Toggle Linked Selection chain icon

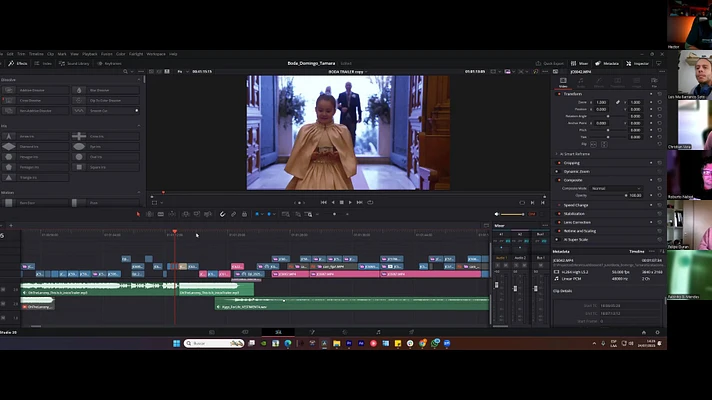(x=233, y=214)
